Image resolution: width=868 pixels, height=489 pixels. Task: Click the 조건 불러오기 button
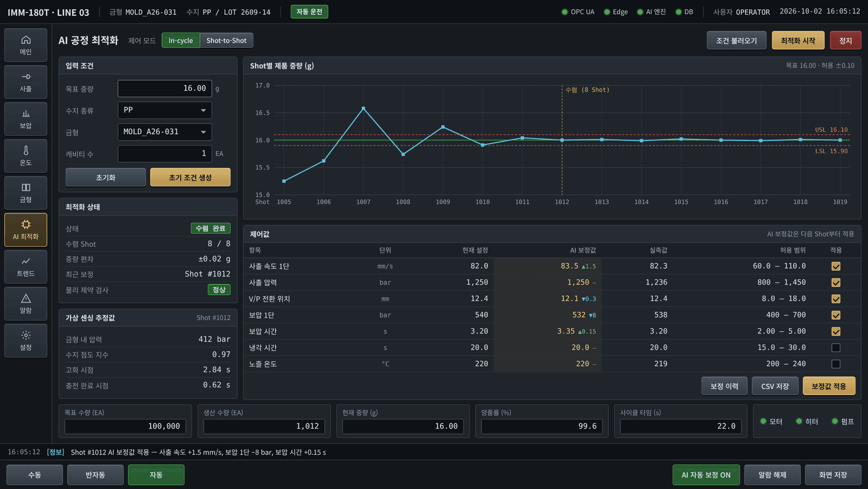click(x=736, y=40)
